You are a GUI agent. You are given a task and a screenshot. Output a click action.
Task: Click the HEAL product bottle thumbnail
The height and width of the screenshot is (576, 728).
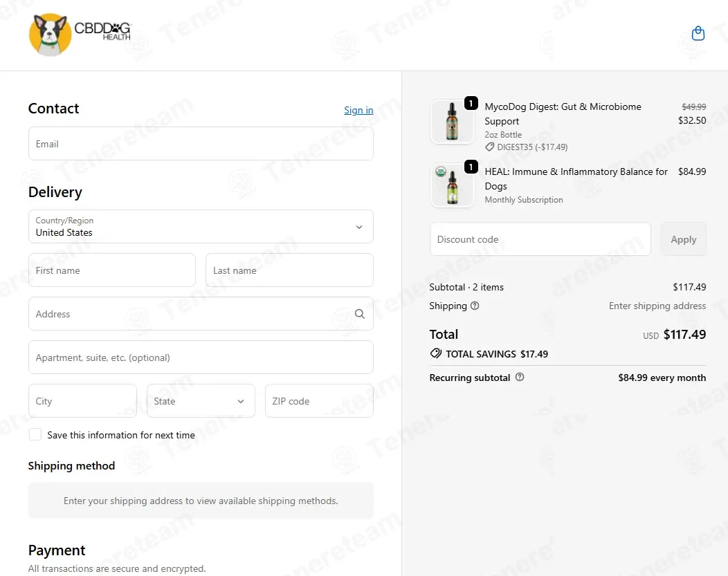pos(452,185)
